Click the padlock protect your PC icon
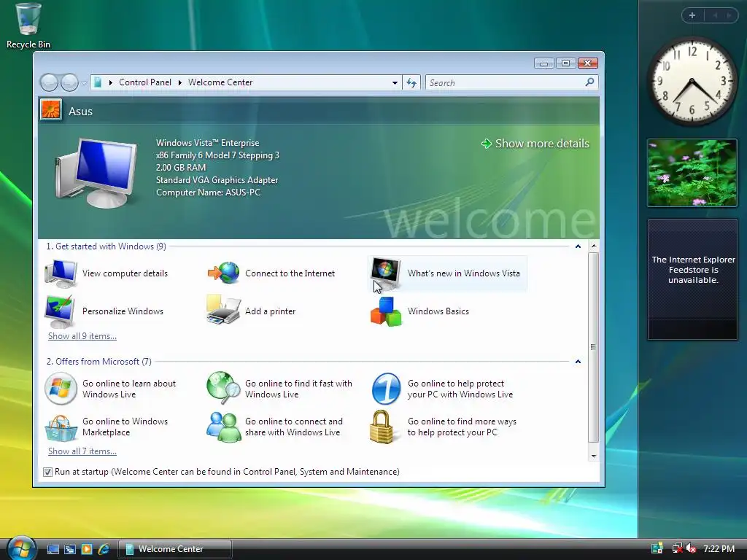The image size is (747, 560). (382, 427)
